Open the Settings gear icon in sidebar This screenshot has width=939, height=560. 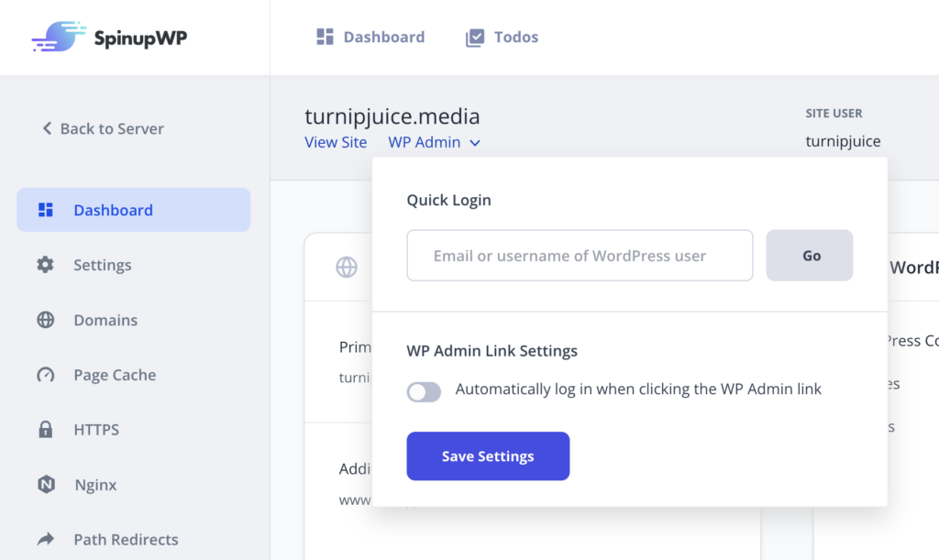[x=45, y=264]
